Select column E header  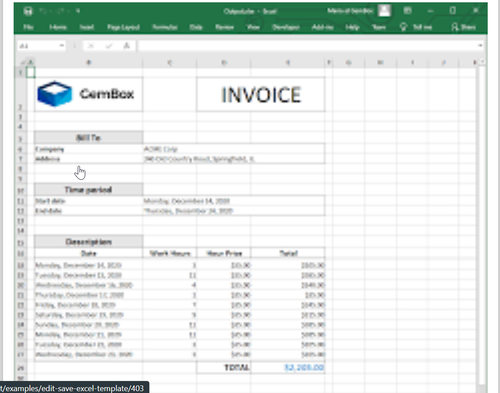[288, 62]
